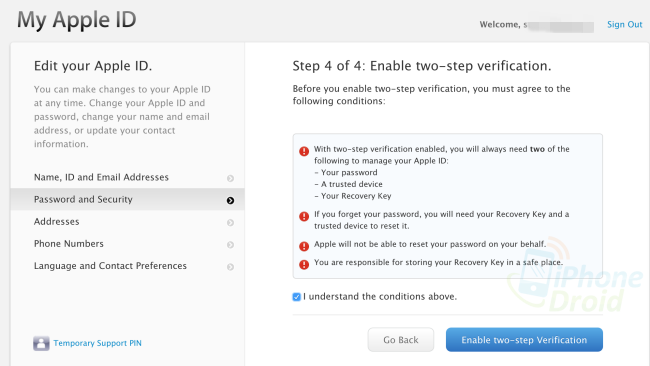Open the Addresses section
The height and width of the screenshot is (366, 650).
point(127,222)
